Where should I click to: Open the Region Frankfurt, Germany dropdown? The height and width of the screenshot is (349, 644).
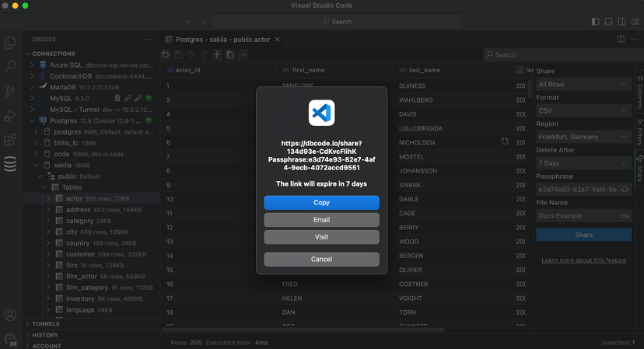(583, 137)
